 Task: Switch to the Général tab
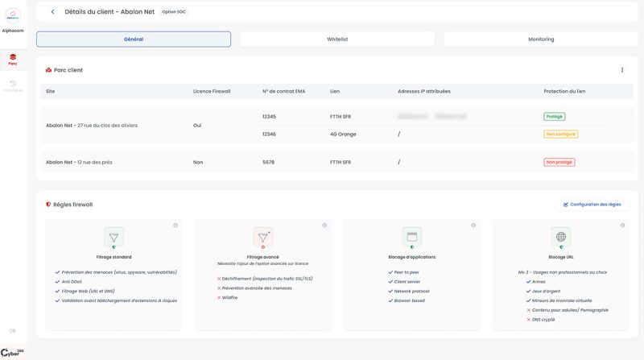coord(134,39)
